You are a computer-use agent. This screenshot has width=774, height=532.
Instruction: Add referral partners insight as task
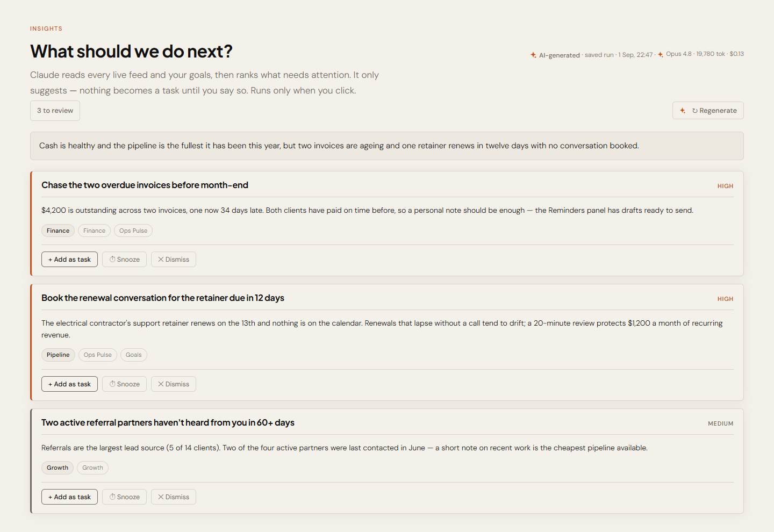point(69,497)
